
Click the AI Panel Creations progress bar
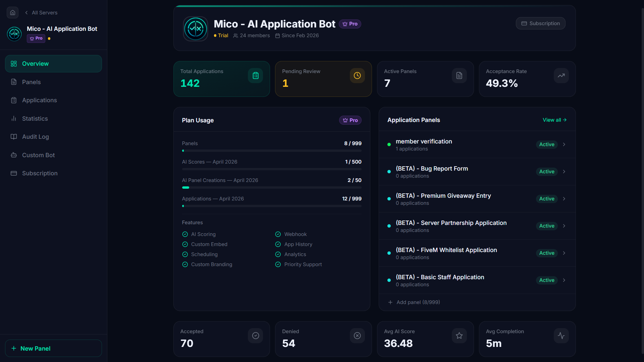coord(272,188)
